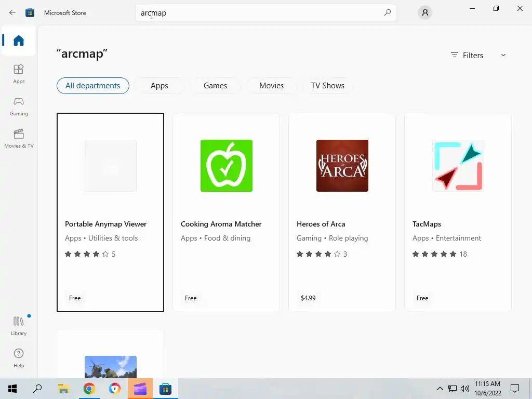Click the taskbar clock and date

(x=487, y=389)
